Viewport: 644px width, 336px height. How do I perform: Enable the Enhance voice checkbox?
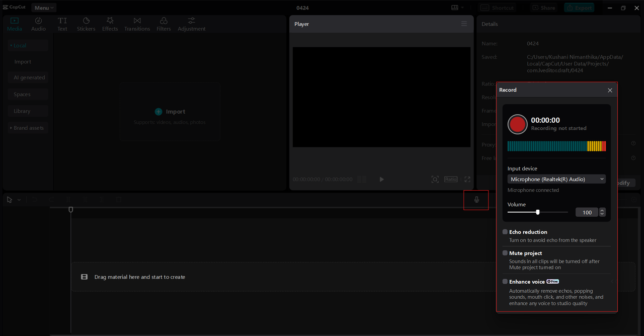click(505, 282)
